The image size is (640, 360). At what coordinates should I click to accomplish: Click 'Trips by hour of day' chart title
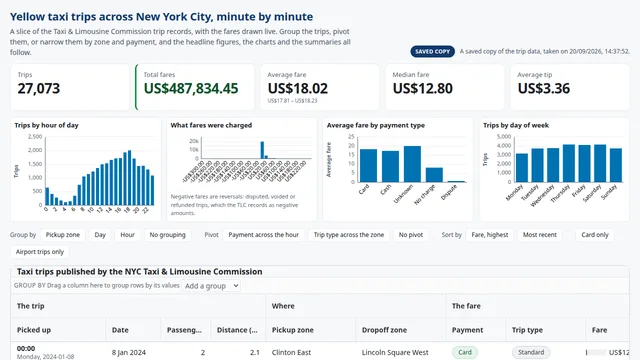pos(47,125)
